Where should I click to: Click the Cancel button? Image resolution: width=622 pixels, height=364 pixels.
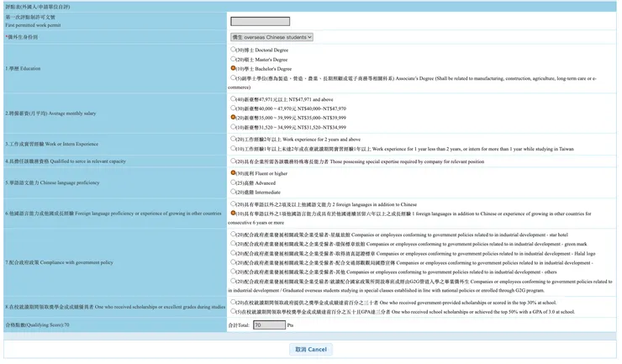[x=311, y=350]
